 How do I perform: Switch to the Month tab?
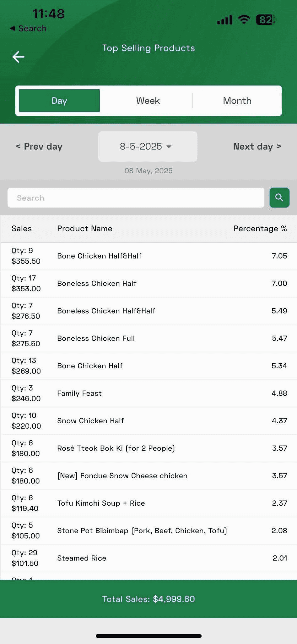(237, 101)
